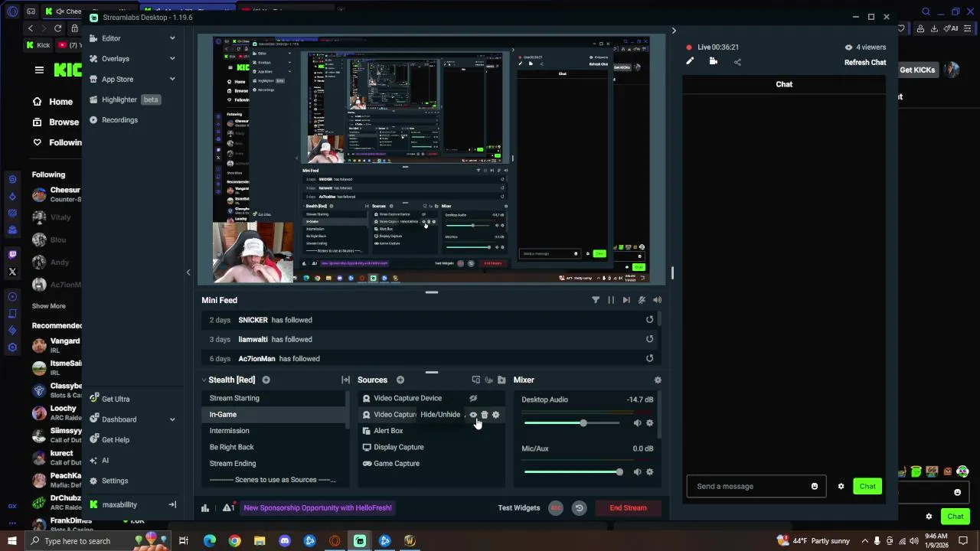Open scene transitions icon next to Stealth [Red]

coord(345,380)
